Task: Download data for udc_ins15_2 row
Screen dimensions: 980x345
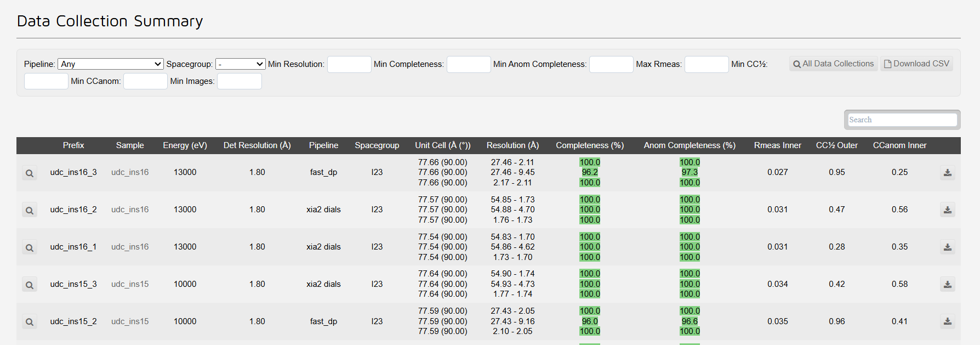Action: coord(947,321)
